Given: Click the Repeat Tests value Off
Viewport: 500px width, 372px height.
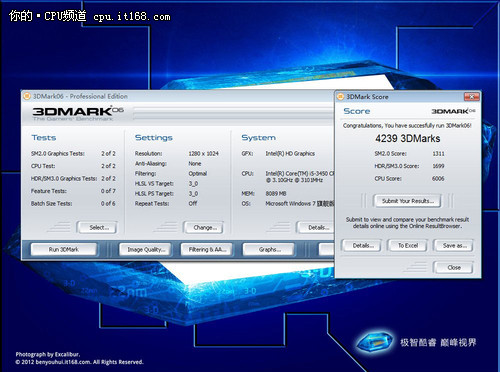Looking at the screenshot, I should tap(193, 203).
